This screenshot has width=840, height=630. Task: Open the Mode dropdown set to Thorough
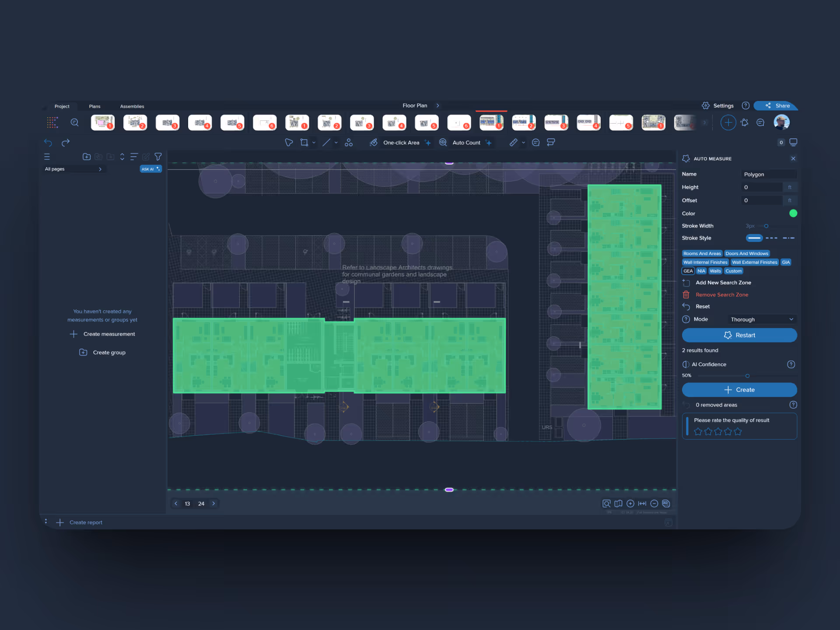pos(761,319)
